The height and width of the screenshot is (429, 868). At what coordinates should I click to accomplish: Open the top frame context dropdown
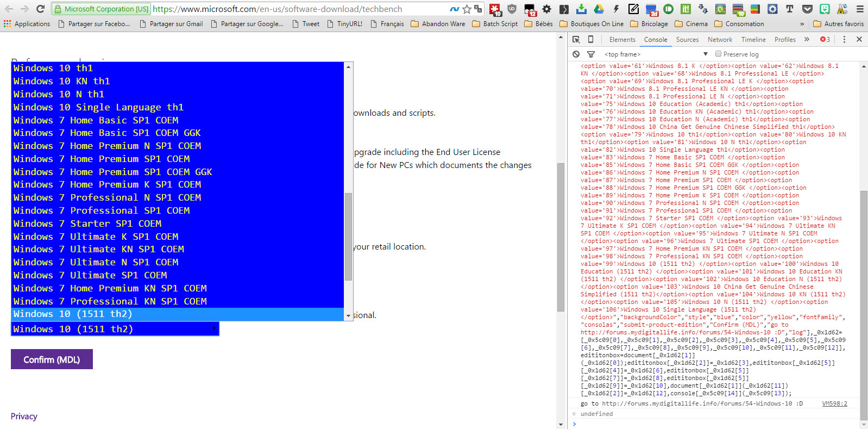(656, 54)
